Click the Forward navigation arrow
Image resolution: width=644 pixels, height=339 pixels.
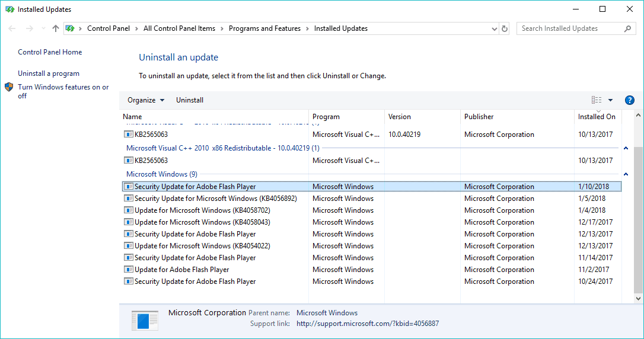[x=30, y=28]
